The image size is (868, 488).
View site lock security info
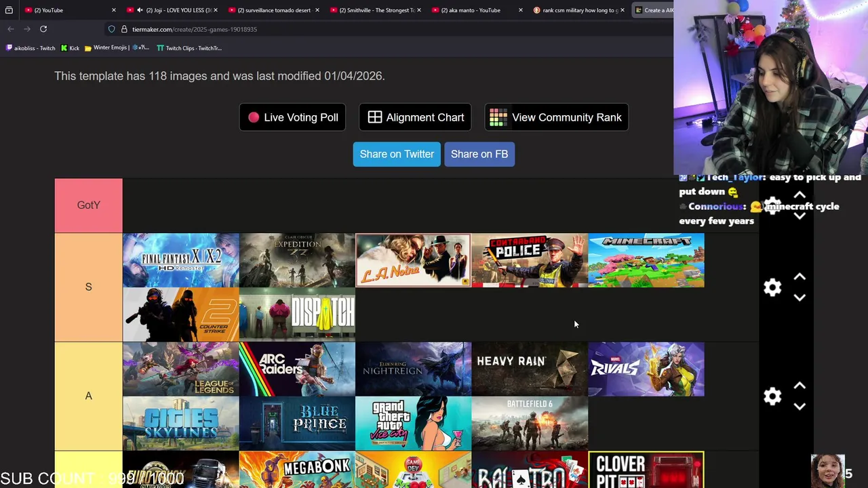coord(124,29)
